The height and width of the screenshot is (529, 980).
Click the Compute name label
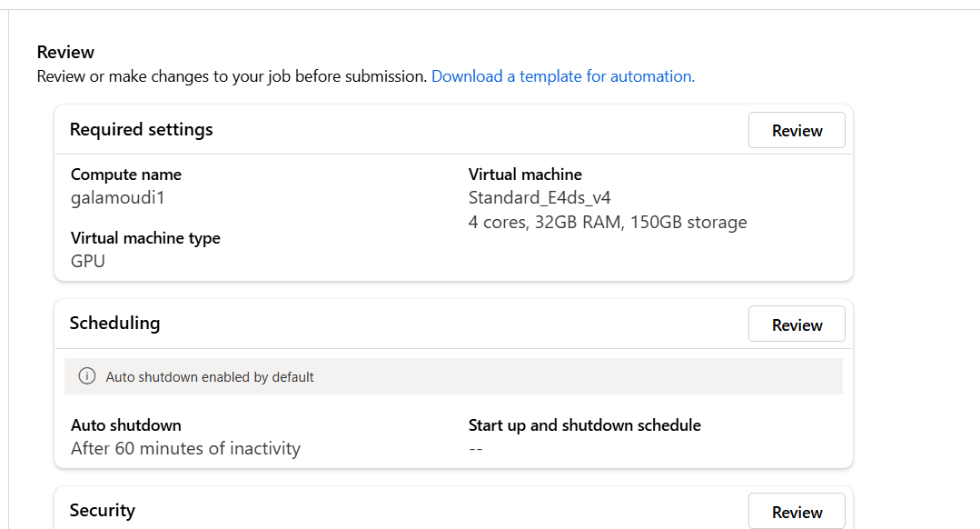126,175
